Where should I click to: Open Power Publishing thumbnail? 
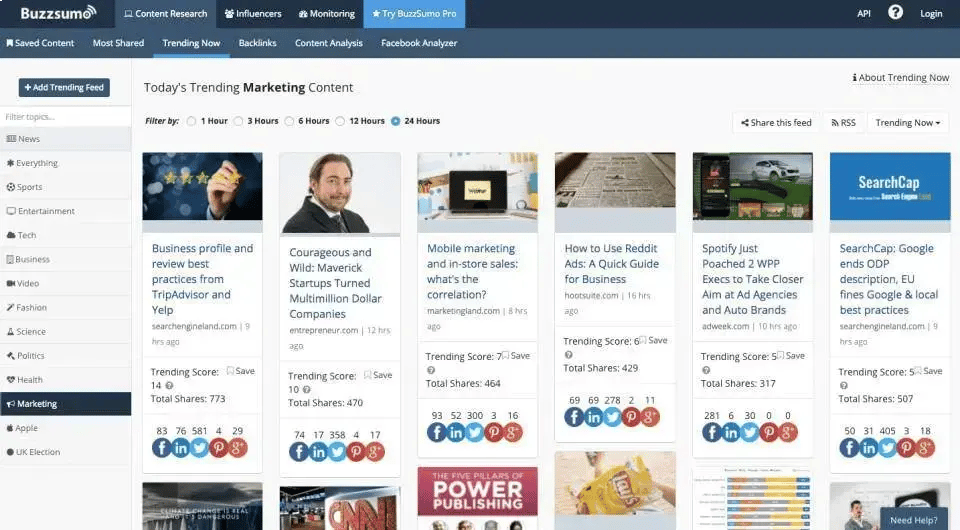click(478, 498)
